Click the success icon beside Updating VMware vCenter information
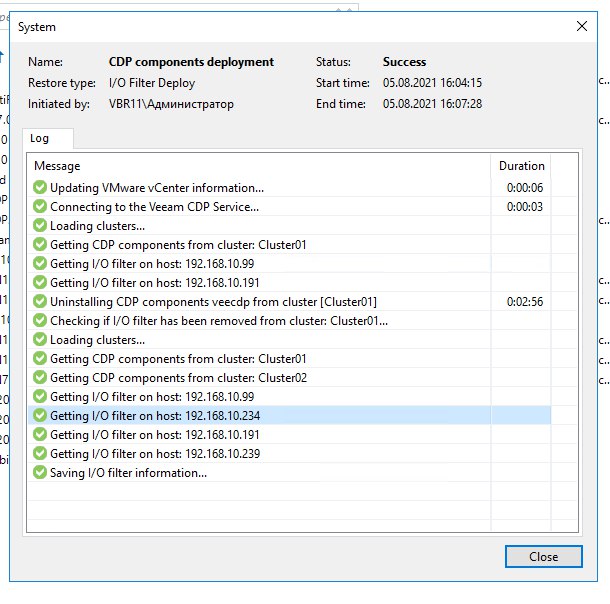The image size is (610, 604). tap(40, 188)
